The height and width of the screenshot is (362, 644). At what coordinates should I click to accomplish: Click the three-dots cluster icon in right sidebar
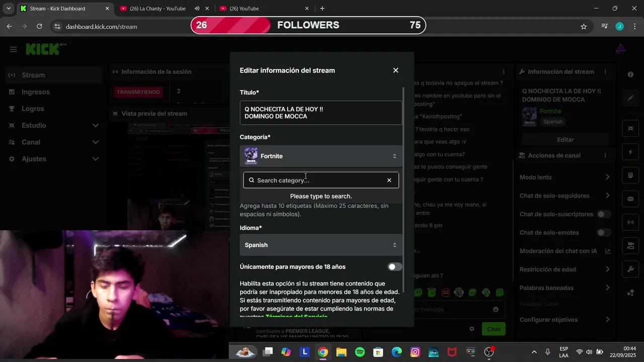click(630, 293)
